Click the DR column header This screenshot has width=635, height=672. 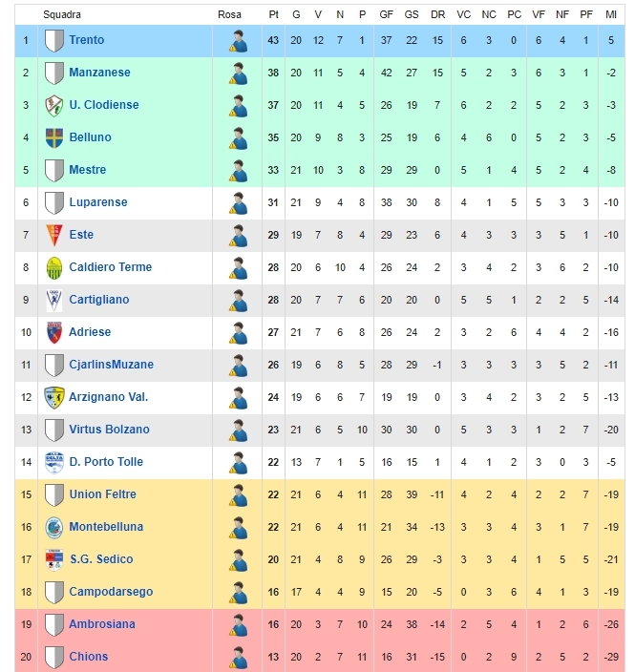(x=437, y=14)
